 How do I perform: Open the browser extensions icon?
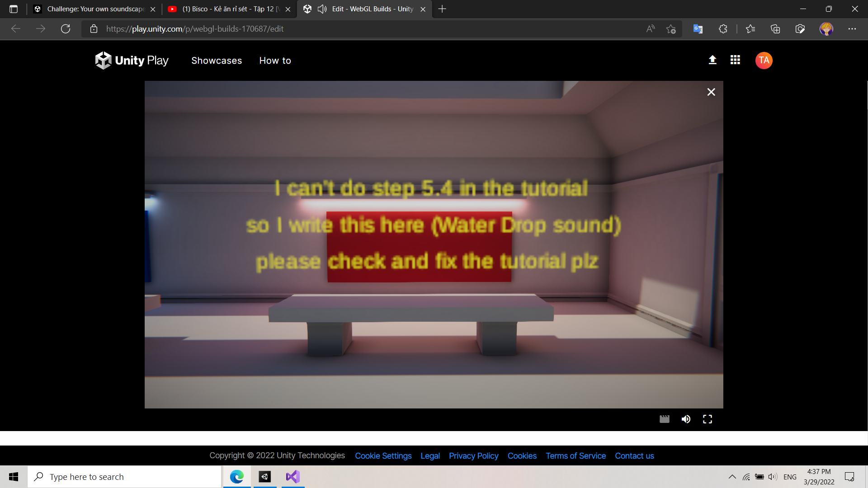722,28
